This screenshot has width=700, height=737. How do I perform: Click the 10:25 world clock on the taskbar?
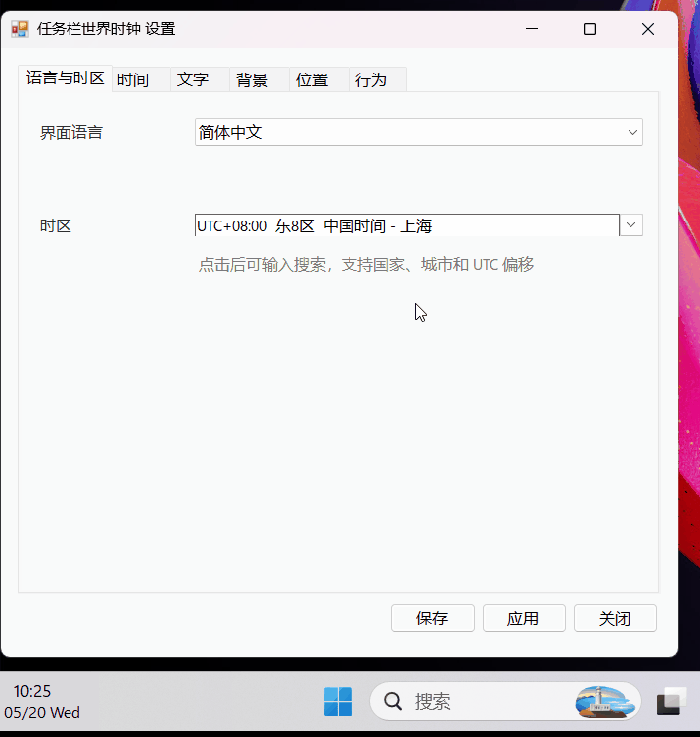coord(32,691)
